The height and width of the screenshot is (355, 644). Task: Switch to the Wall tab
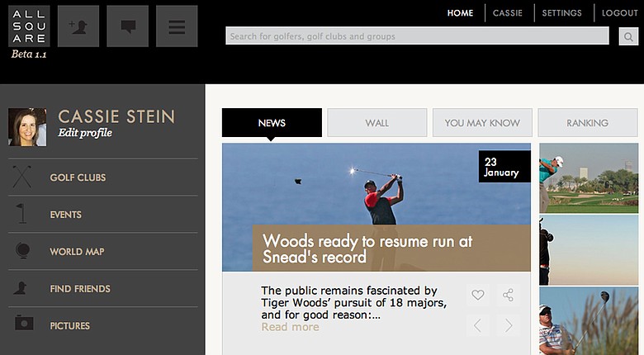pos(377,122)
